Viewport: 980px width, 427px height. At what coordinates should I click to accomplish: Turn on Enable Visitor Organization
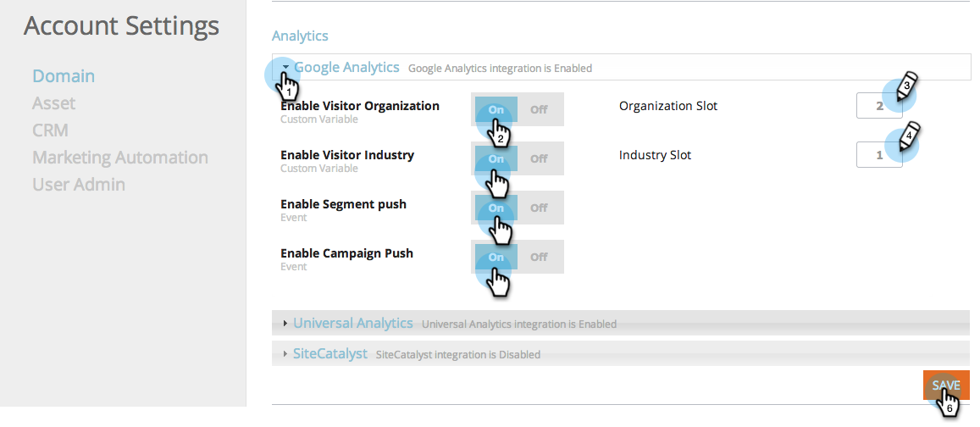496,109
